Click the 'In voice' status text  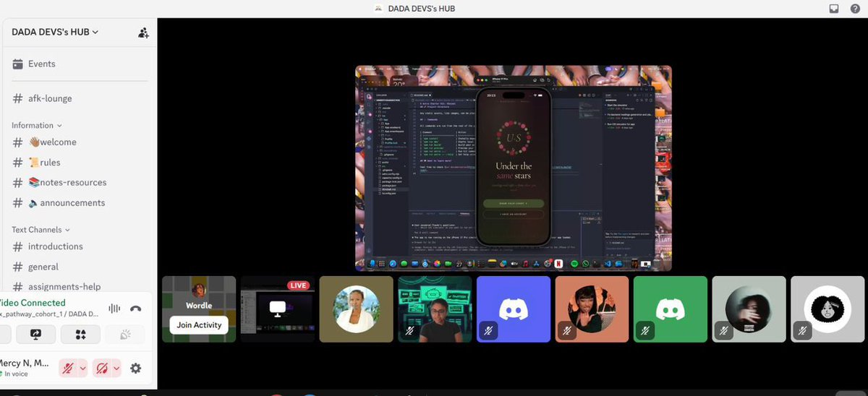[17, 374]
